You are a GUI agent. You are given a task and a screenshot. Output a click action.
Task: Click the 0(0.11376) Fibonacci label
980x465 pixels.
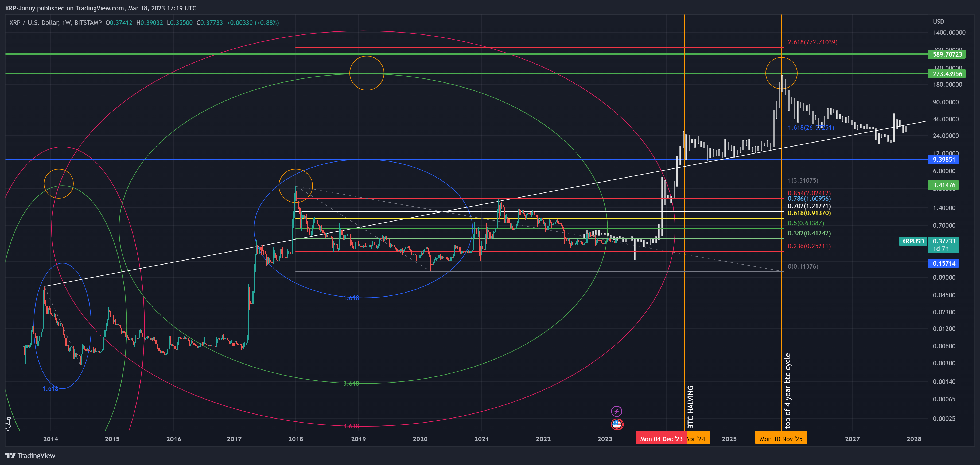pos(803,266)
